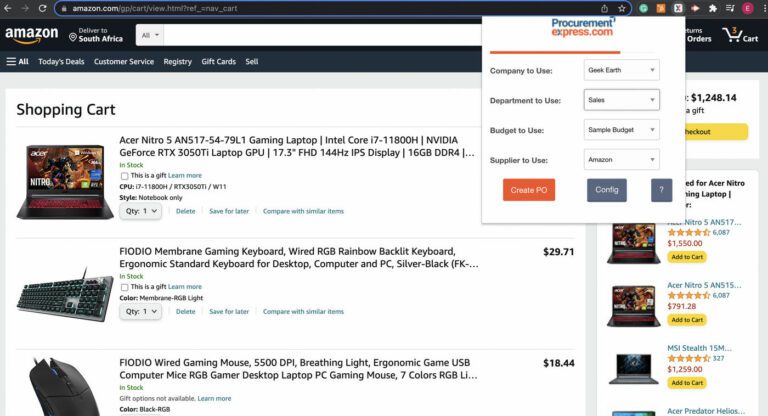Reload the page in the browser
The image size is (768, 416).
pos(44,8)
